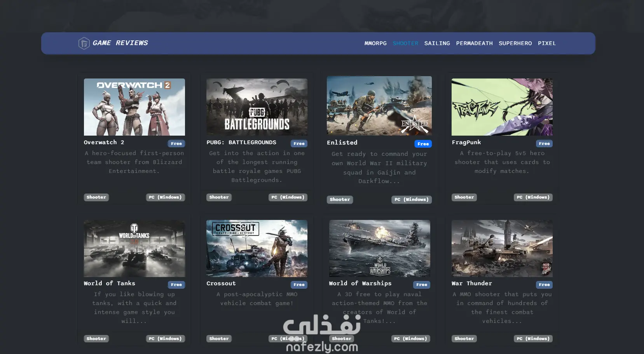Select the Shooter tag on World of Tanks card
The height and width of the screenshot is (354, 644).
coord(96,338)
